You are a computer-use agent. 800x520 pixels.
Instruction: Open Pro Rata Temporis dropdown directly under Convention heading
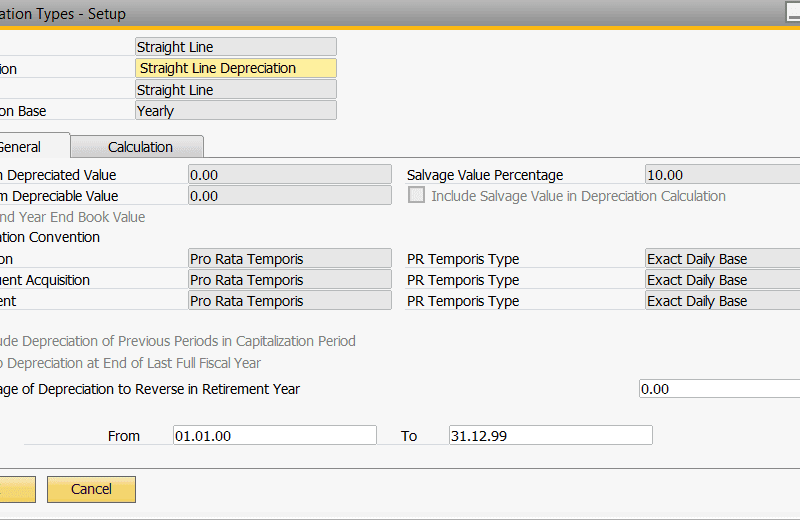[x=290, y=259]
